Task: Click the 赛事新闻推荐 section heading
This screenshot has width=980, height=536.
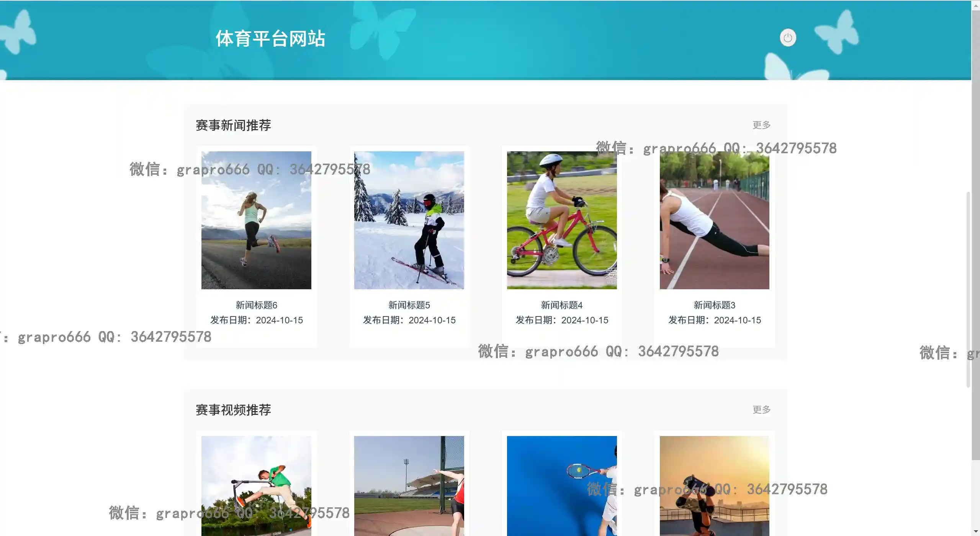Action: [x=233, y=125]
